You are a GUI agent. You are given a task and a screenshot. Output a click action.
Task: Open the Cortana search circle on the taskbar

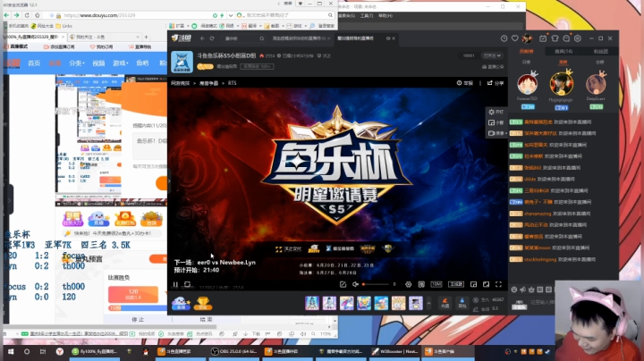click(27, 351)
